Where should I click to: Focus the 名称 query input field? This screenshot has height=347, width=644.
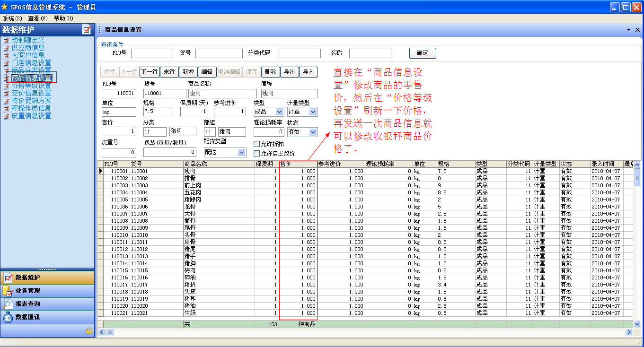tap(370, 53)
